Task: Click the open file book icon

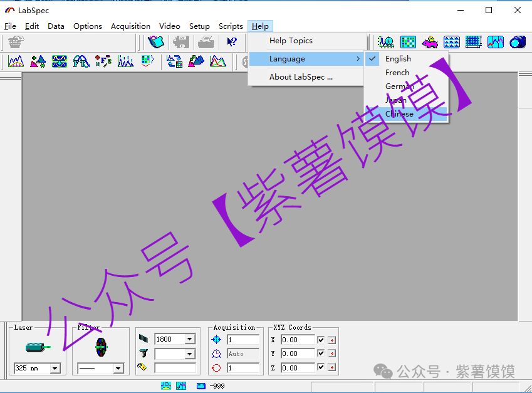Action: coord(155,42)
